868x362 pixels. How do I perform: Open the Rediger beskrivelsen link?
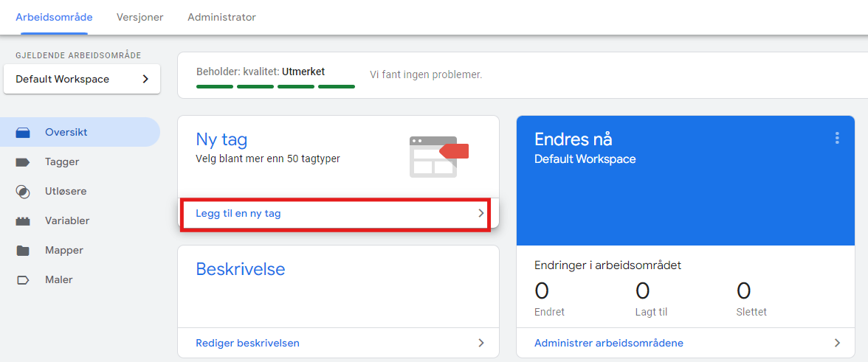pos(247,343)
